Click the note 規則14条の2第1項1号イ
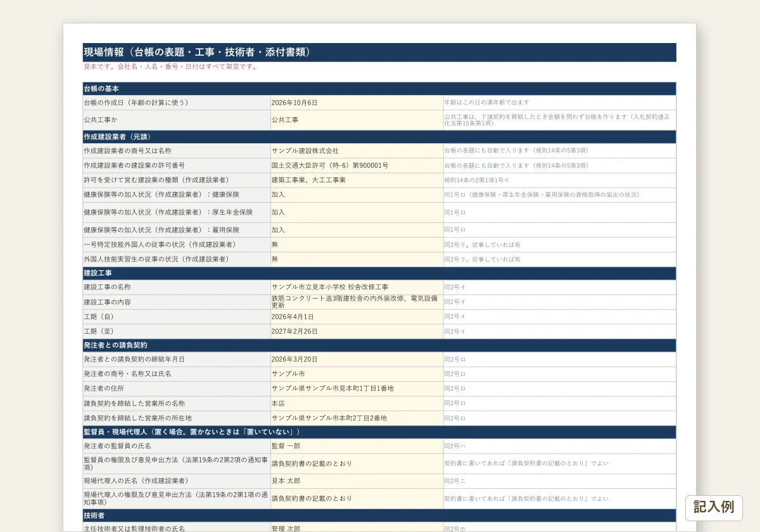 point(477,180)
